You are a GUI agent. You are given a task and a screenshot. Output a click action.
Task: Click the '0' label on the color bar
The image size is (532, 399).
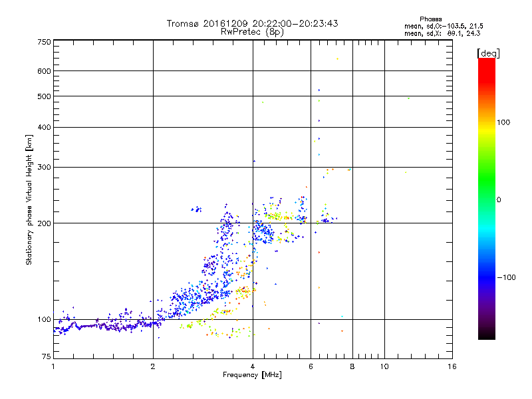pyautogui.click(x=499, y=200)
